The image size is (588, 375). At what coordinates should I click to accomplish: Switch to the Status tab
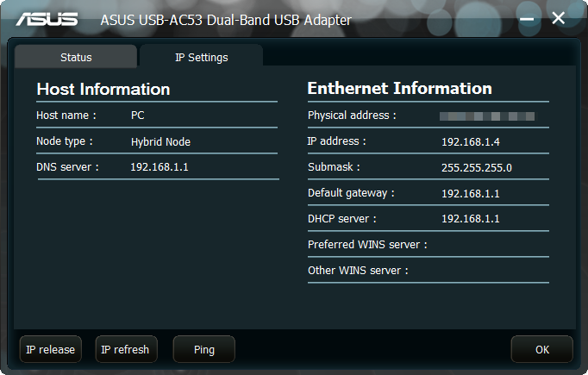click(76, 57)
